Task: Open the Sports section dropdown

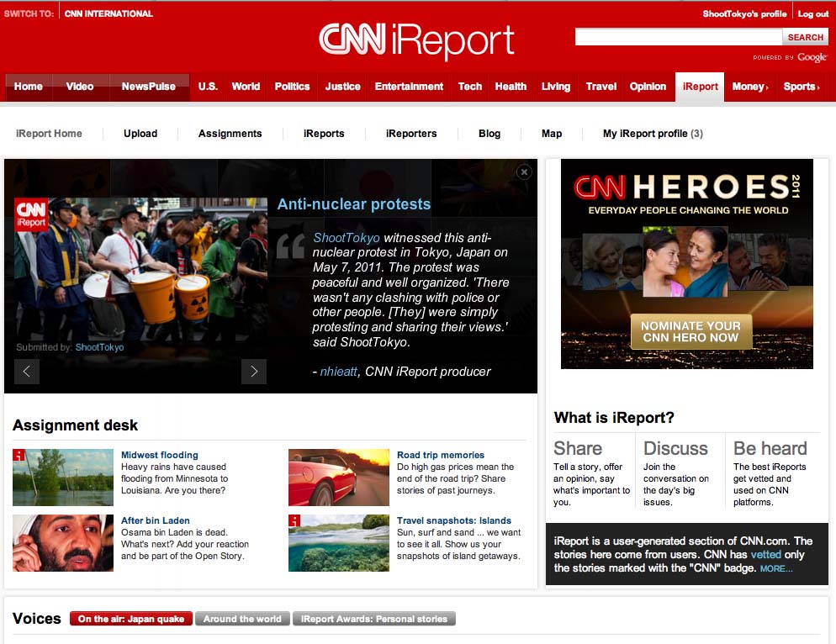Action: click(802, 87)
